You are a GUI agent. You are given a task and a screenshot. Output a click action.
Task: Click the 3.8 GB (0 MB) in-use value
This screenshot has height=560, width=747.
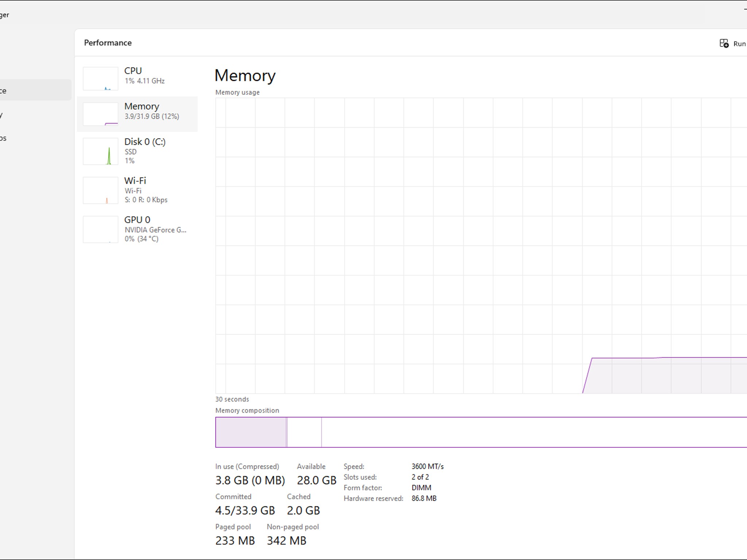pyautogui.click(x=250, y=480)
